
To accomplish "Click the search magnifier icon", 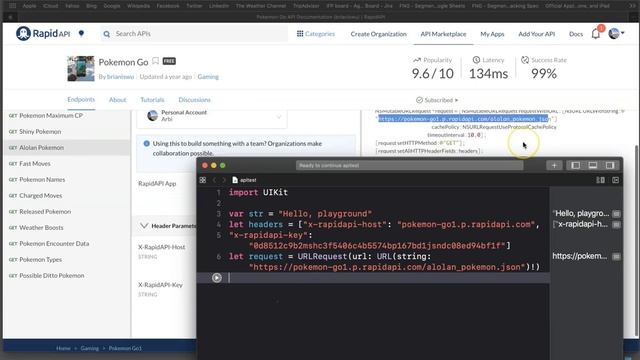I will coord(107,34).
